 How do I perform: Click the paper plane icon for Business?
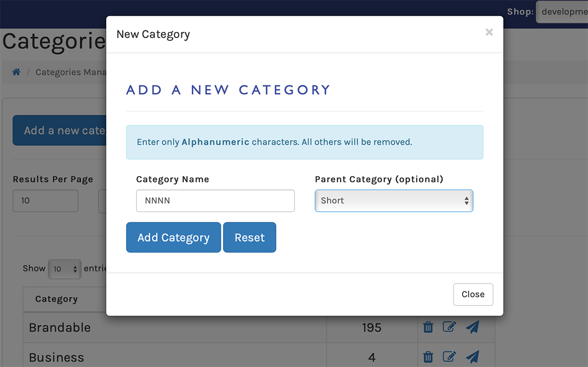(x=472, y=357)
